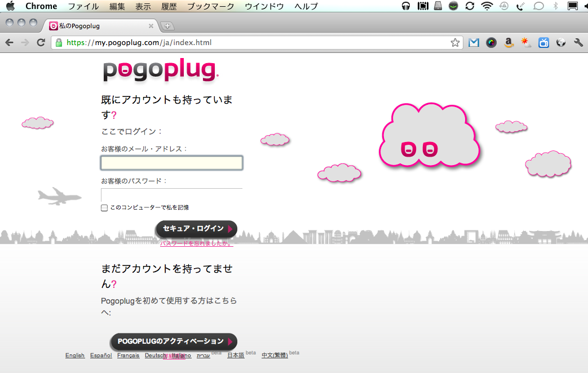Check このコンピューターで私を記憶 checkbox

[104, 208]
